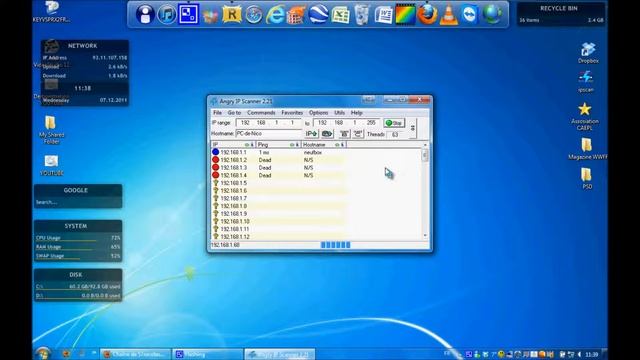Click the ending IP range field
This screenshot has height=360, width=640.
click(347, 123)
